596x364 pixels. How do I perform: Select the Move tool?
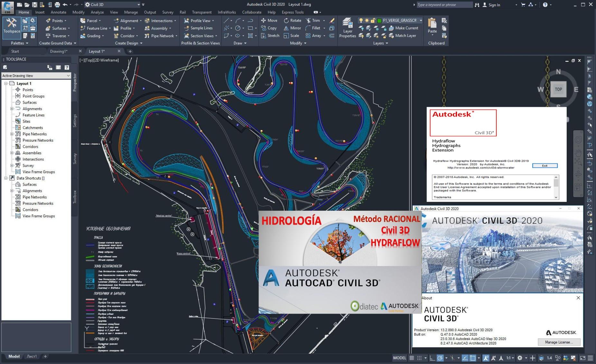[x=269, y=20]
